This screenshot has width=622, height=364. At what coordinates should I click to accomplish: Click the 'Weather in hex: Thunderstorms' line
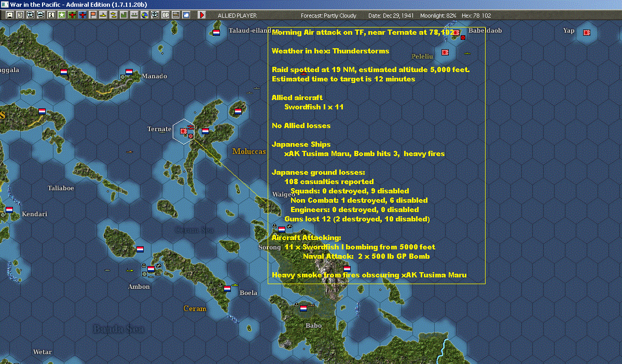point(330,51)
